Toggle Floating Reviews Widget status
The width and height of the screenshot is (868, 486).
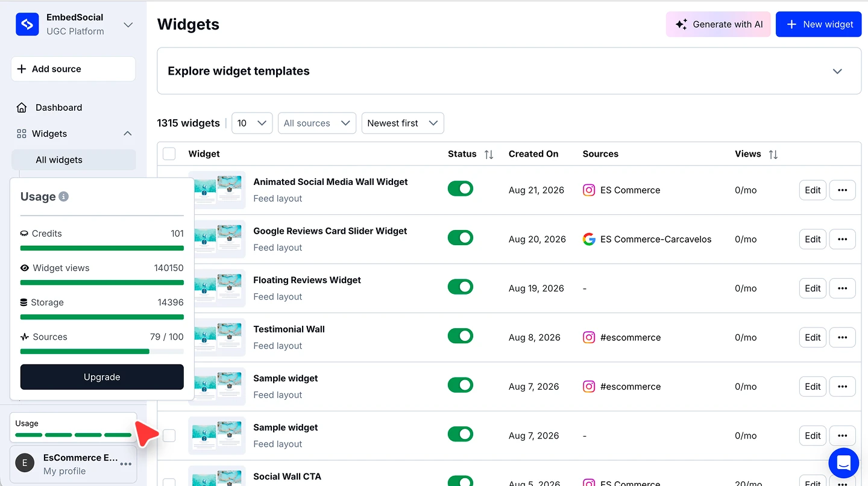pos(461,287)
